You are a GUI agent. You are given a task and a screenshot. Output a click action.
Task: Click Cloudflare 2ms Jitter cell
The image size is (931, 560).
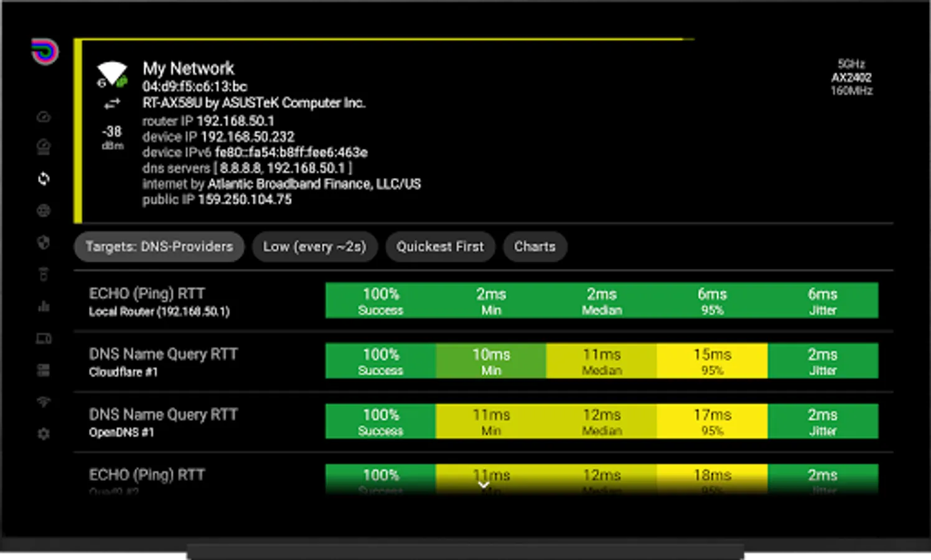pyautogui.click(x=823, y=361)
